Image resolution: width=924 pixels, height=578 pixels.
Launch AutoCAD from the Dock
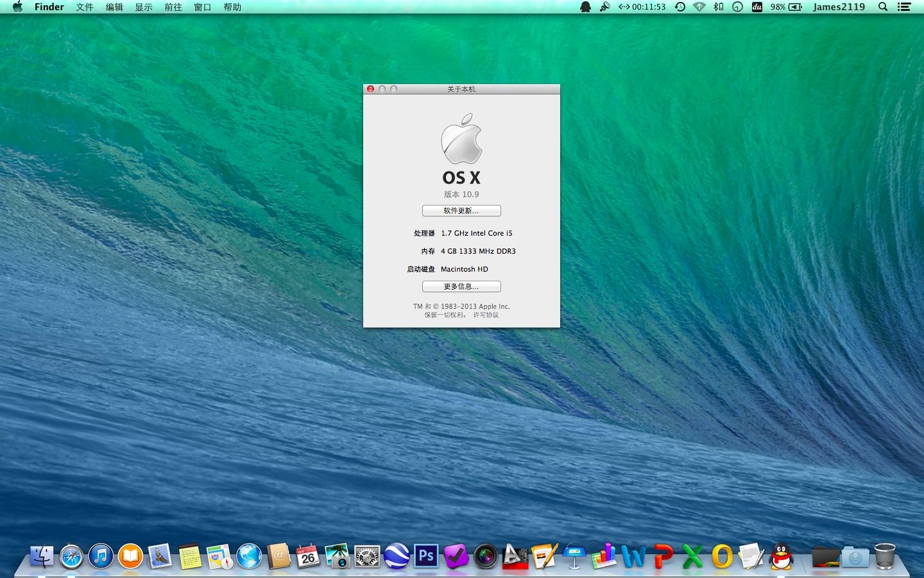(x=515, y=556)
